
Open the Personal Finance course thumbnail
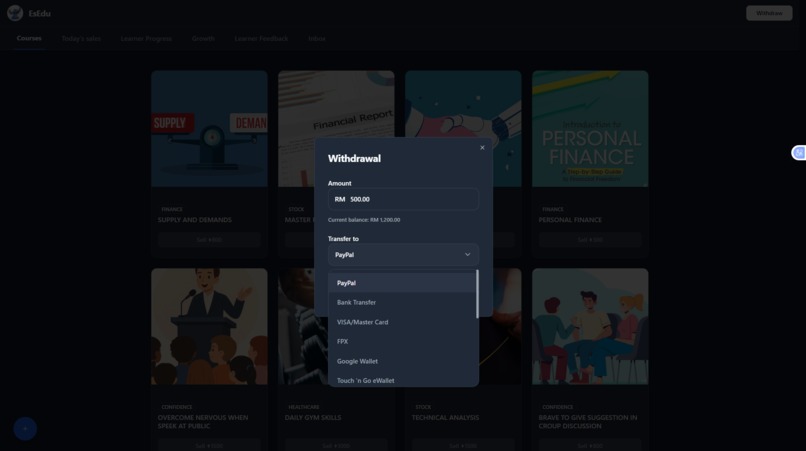point(590,129)
